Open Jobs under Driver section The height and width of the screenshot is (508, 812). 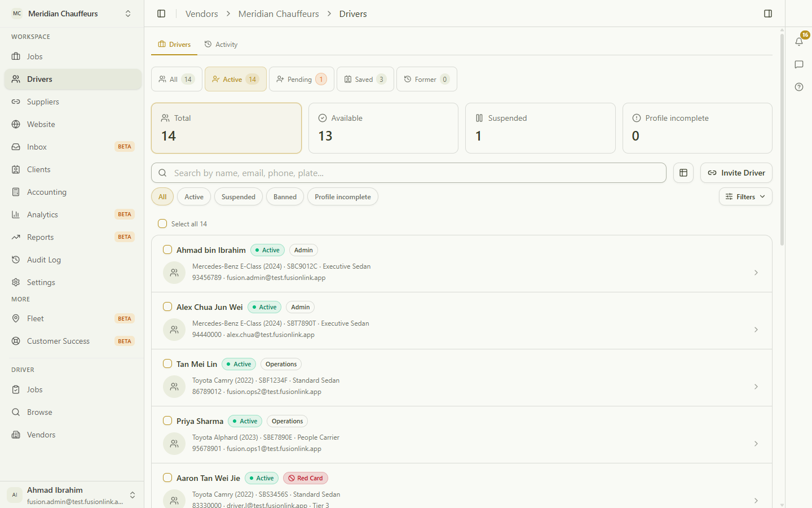(x=73, y=389)
